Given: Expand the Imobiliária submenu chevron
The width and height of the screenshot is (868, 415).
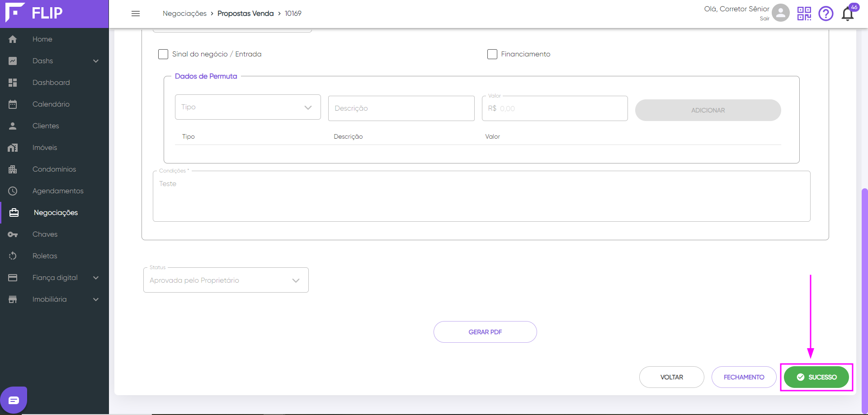Looking at the screenshot, I should click(96, 299).
